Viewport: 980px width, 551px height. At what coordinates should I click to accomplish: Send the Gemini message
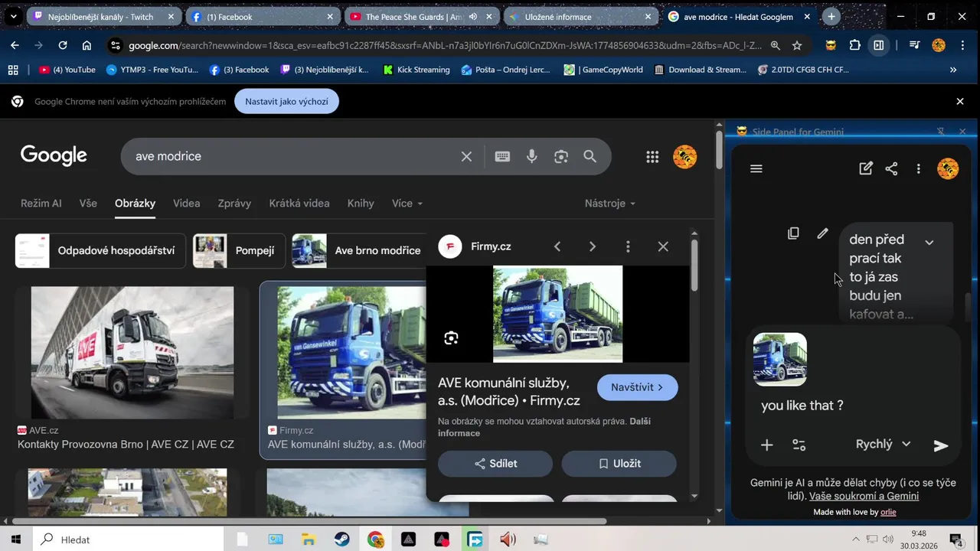coord(941,445)
